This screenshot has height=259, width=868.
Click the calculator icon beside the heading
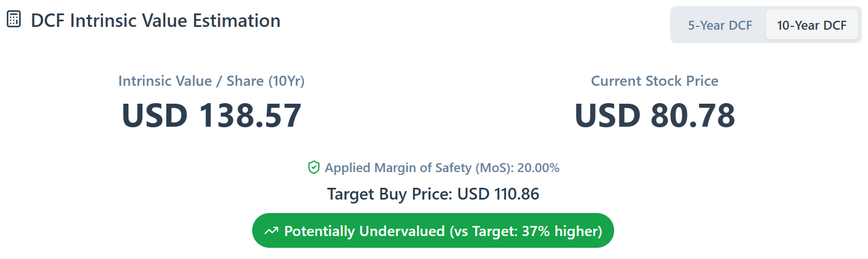13,20
